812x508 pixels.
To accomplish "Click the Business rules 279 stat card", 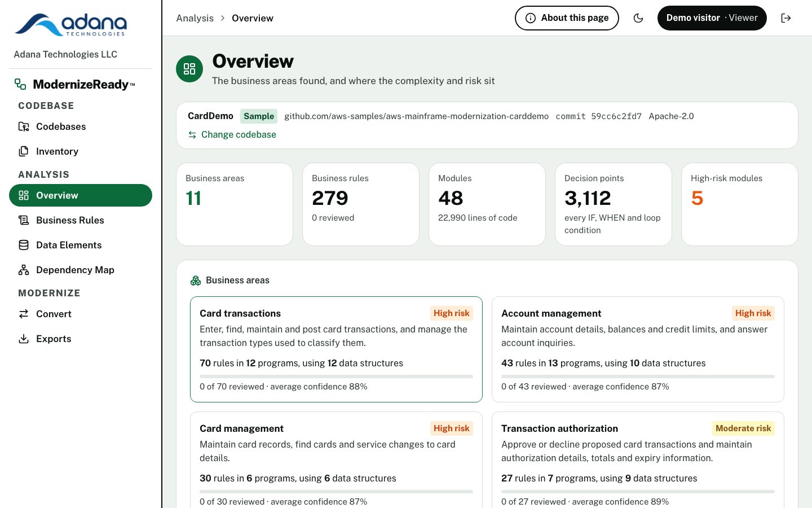I will pyautogui.click(x=361, y=204).
